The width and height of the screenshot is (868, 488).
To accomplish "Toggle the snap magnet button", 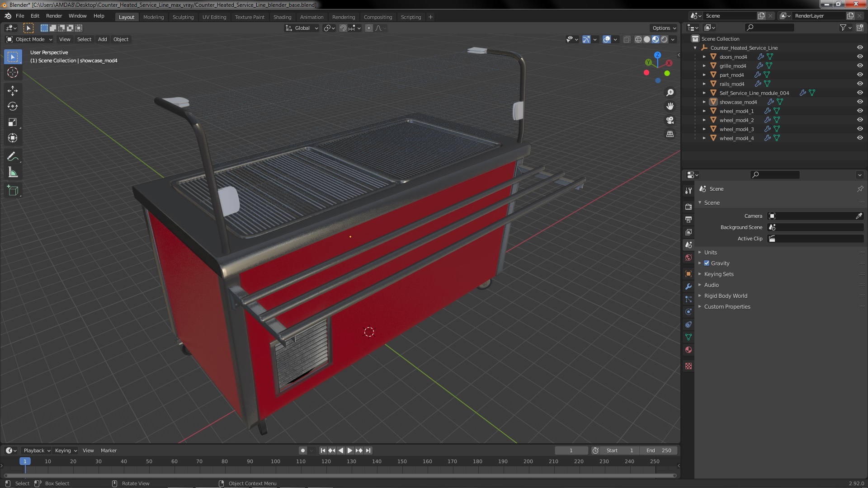I will coord(343,28).
